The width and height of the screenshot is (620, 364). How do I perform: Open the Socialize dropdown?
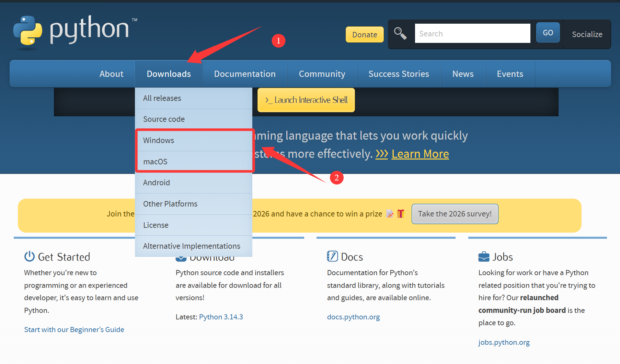[x=587, y=34]
